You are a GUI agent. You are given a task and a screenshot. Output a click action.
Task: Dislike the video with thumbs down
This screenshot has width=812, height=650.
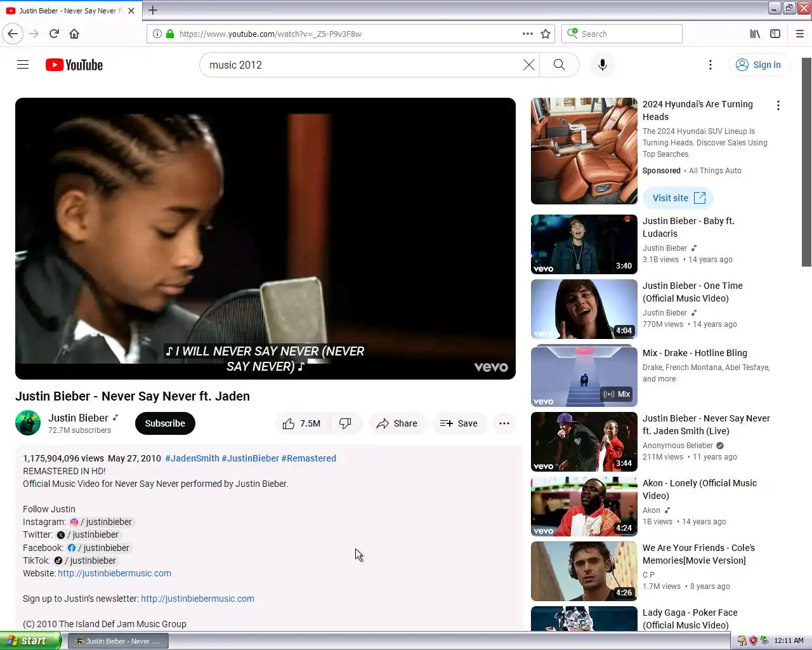(346, 423)
